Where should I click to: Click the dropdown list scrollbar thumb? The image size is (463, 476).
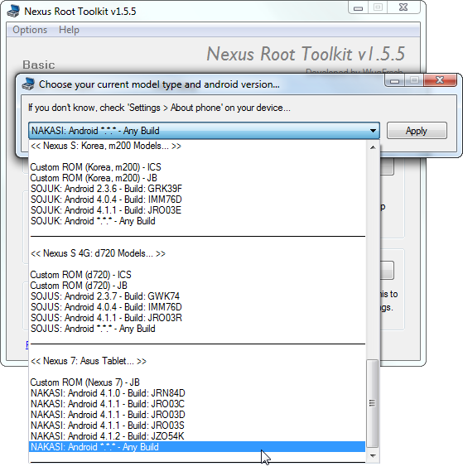373,403
